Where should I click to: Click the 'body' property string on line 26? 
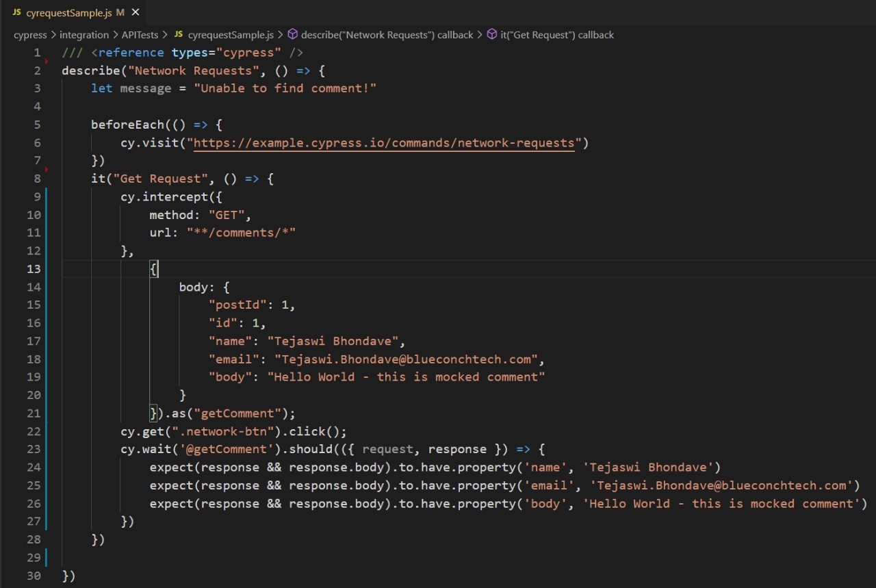click(x=545, y=504)
